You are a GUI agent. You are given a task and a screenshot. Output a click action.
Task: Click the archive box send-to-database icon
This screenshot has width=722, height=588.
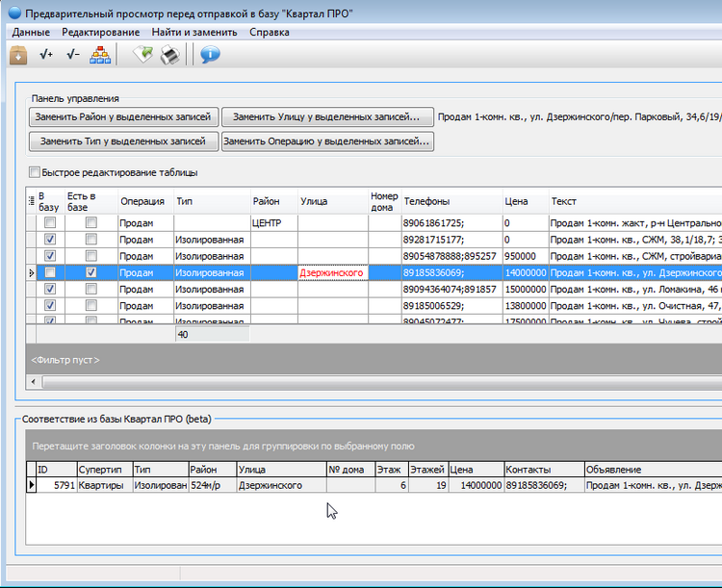[x=18, y=56]
